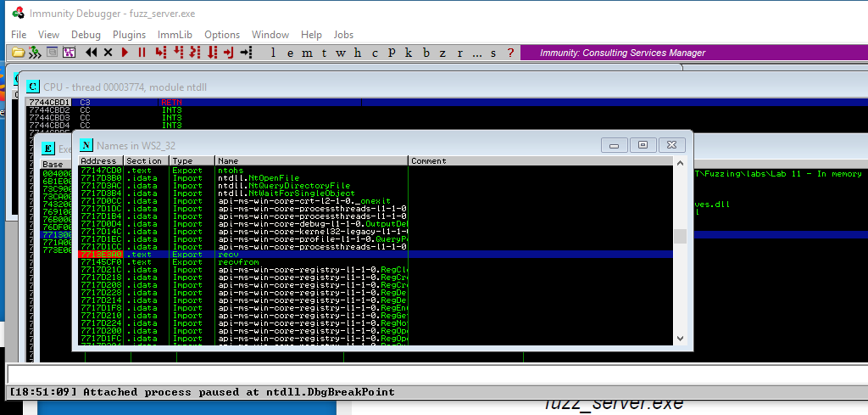Image resolution: width=868 pixels, height=415 pixels.
Task: Open the ImmLib menu
Action: [x=175, y=34]
